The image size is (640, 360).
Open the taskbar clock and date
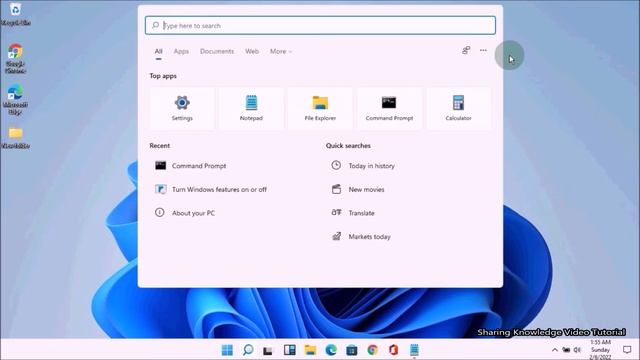600,349
